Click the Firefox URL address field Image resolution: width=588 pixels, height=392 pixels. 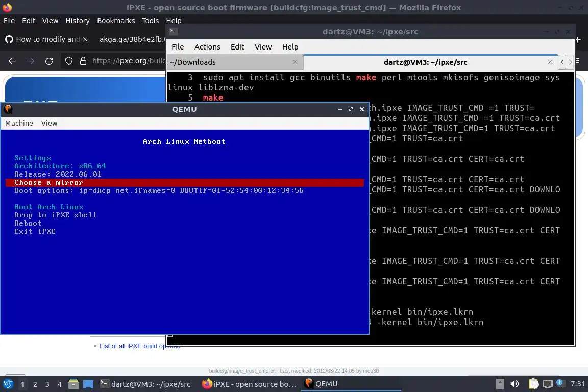(x=129, y=61)
